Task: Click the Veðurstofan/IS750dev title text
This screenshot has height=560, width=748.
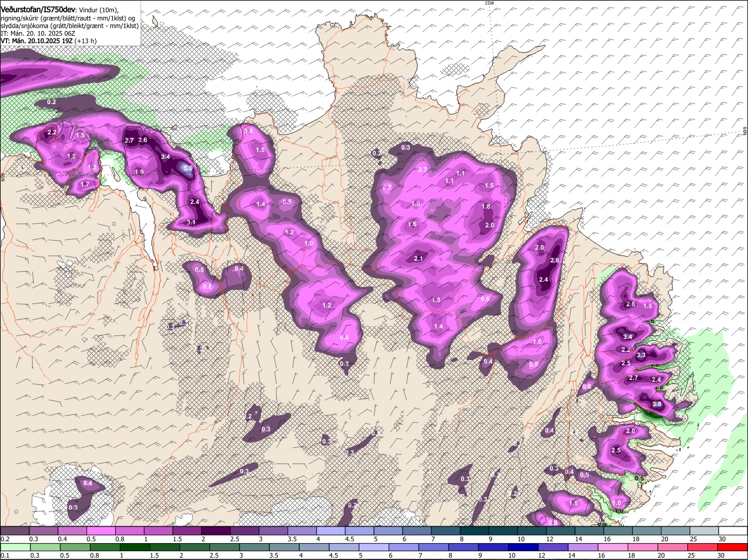Action: [38, 9]
